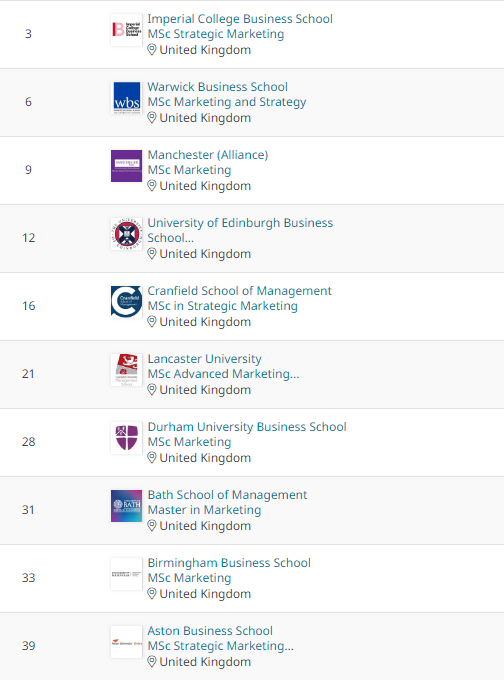
Task: Open University of Edinburgh Business School link
Action: (240, 230)
